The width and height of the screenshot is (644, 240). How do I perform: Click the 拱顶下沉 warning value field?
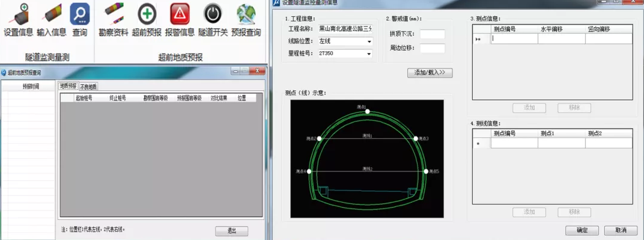tap(433, 34)
